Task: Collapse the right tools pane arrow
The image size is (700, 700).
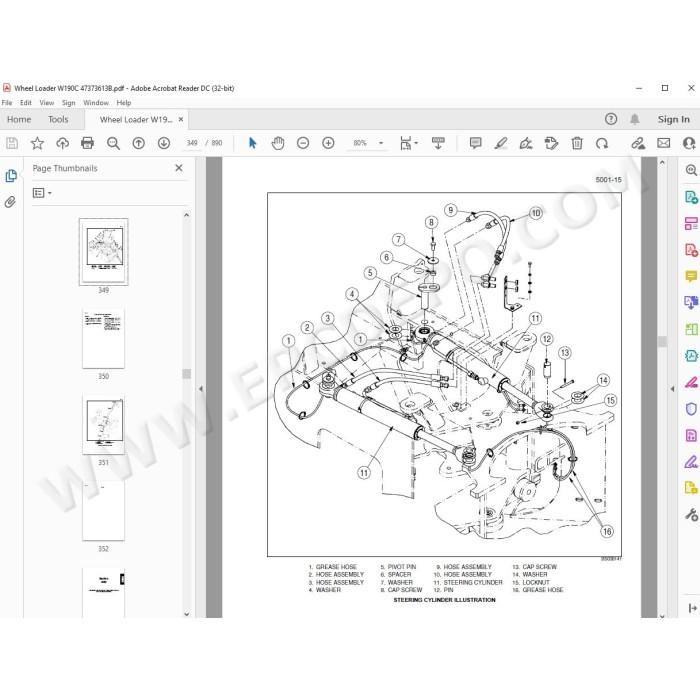Action: [672, 389]
